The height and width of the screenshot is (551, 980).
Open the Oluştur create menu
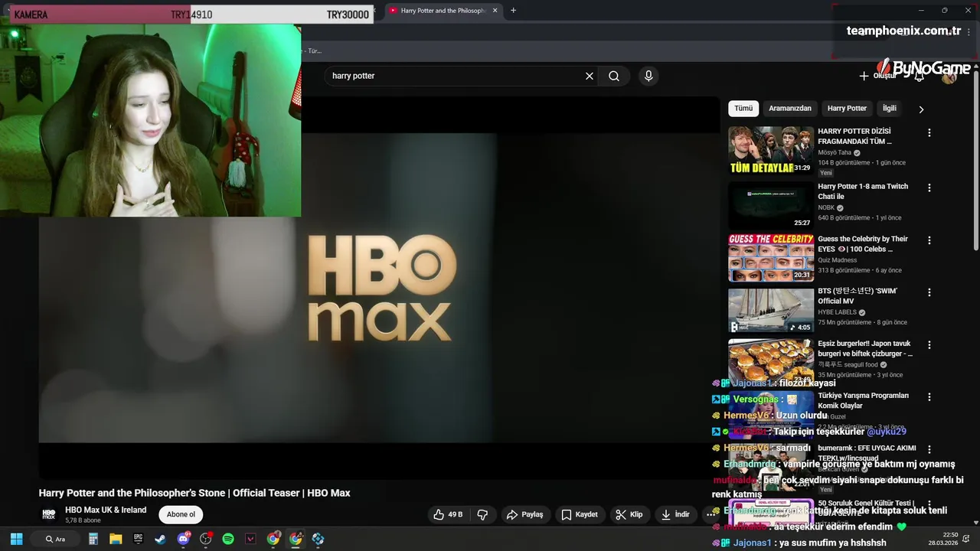tap(877, 76)
